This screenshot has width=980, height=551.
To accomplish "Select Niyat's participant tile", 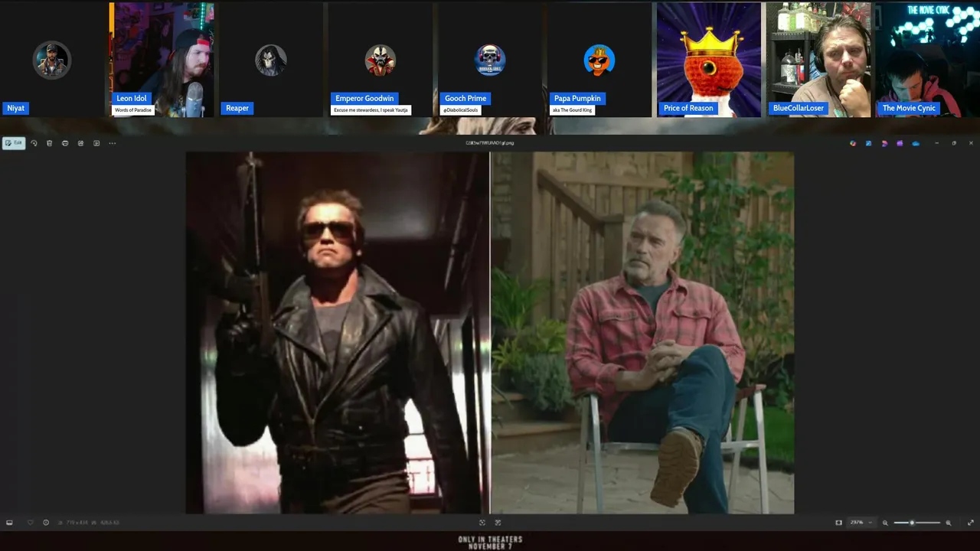I will pos(52,60).
